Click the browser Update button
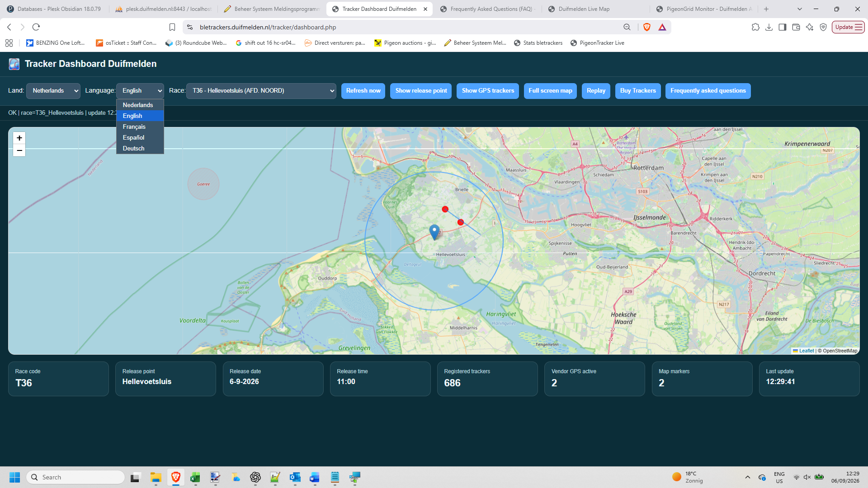The image size is (868, 488). [849, 27]
